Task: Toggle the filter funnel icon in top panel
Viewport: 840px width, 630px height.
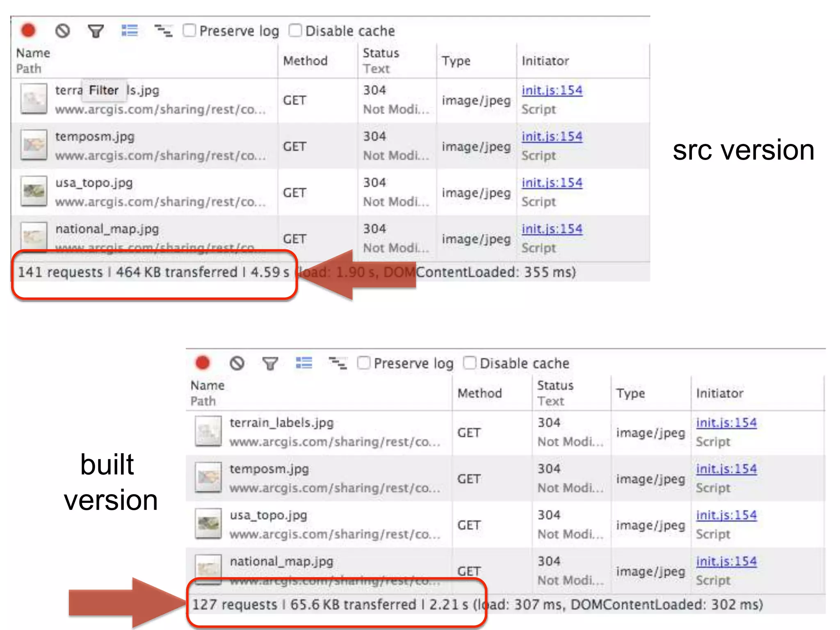Action: coord(96,31)
